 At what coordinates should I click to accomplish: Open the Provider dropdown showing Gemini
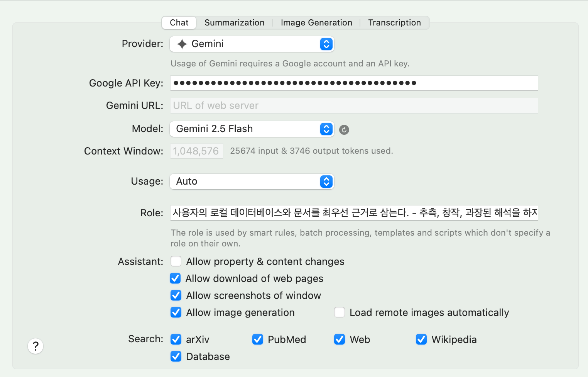[252, 44]
